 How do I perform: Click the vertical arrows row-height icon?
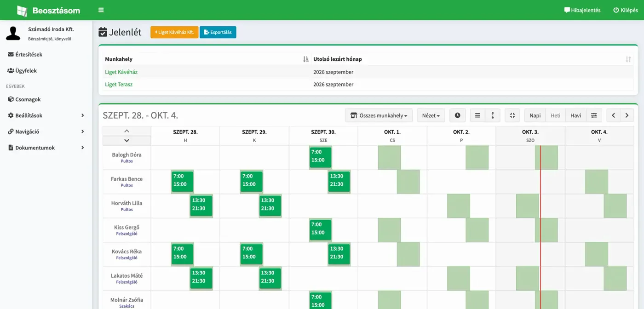point(493,115)
